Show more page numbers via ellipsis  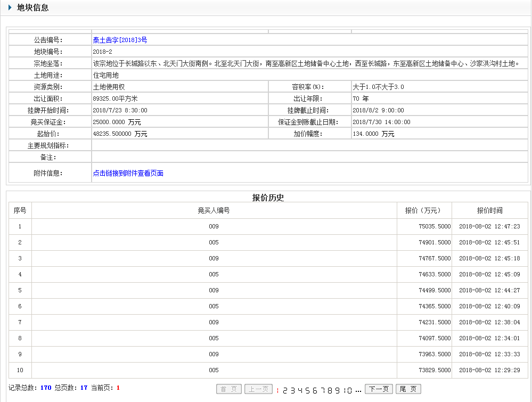tap(358, 391)
